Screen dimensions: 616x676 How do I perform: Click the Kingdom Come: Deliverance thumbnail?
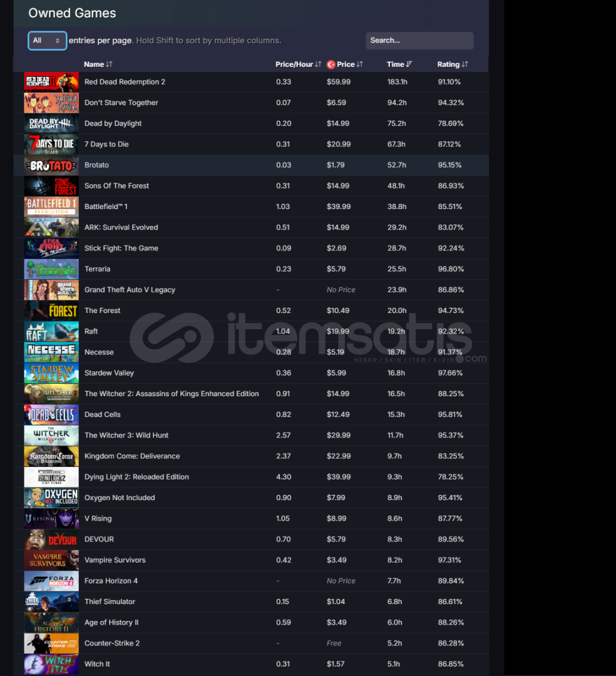(x=51, y=456)
